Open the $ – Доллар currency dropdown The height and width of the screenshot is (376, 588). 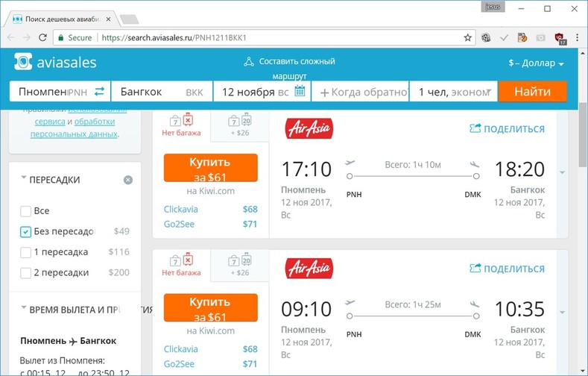tap(536, 63)
